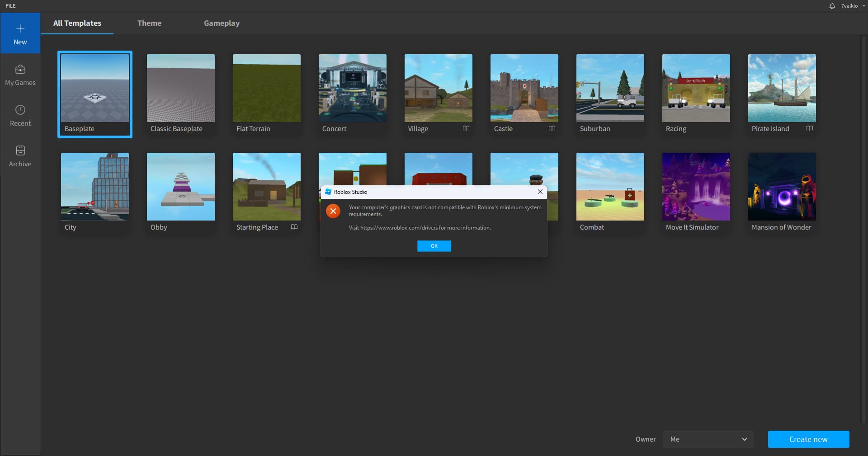Switch to the Theme tab
The height and width of the screenshot is (456, 868).
[x=149, y=23]
